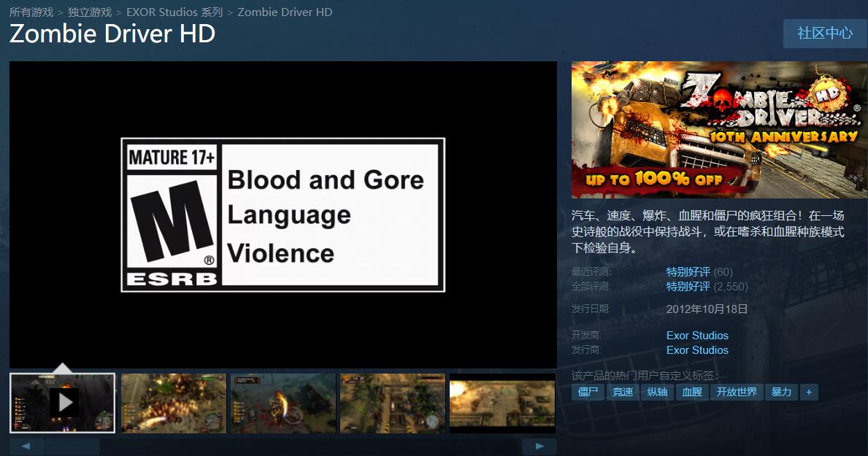868x456 pixels.
Task: Open the Exor Studios developer page
Action: [697, 335]
